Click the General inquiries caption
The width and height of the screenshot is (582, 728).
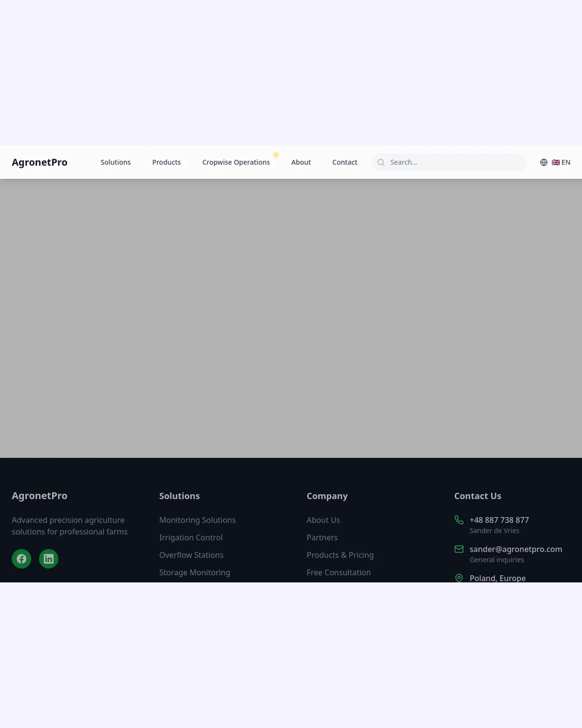point(497,560)
